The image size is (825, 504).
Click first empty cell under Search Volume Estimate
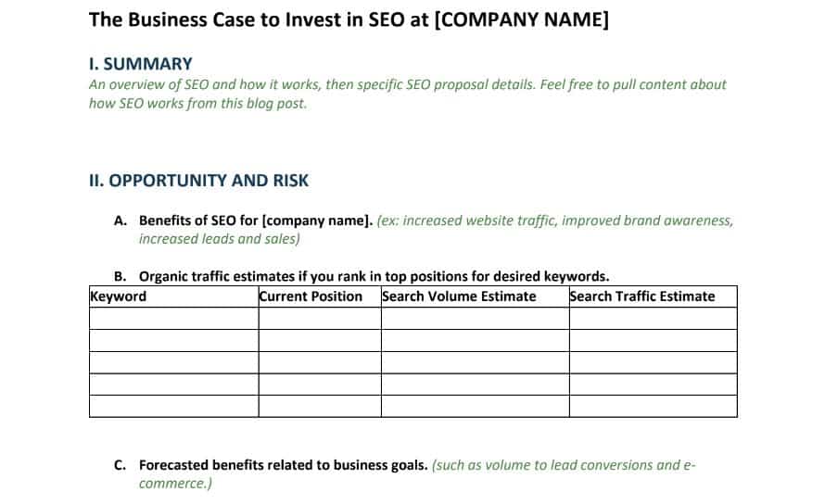tap(476, 319)
